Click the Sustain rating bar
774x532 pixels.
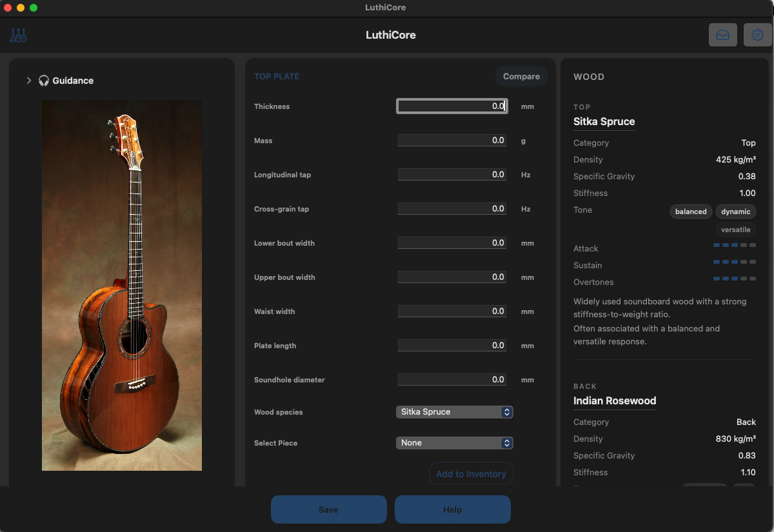735,262
